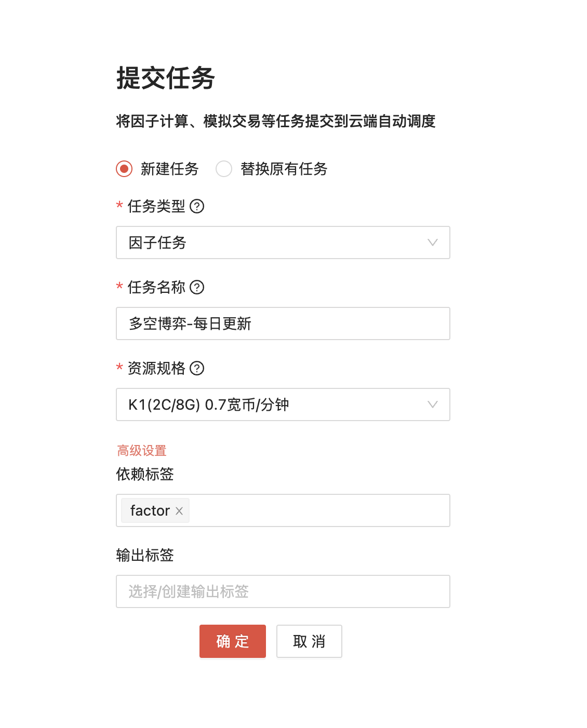Select the 替换原有任务 radio button

tap(224, 169)
